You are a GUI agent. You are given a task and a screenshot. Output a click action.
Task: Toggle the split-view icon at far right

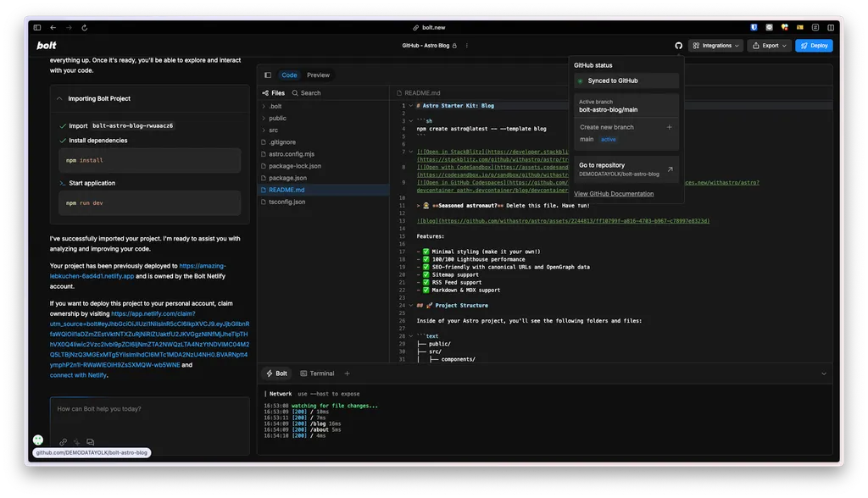(831, 27)
